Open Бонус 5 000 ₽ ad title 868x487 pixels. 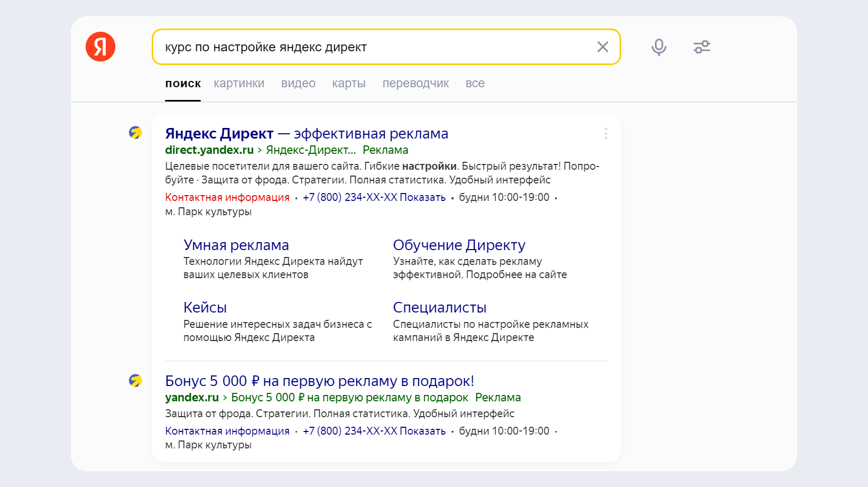319,381
